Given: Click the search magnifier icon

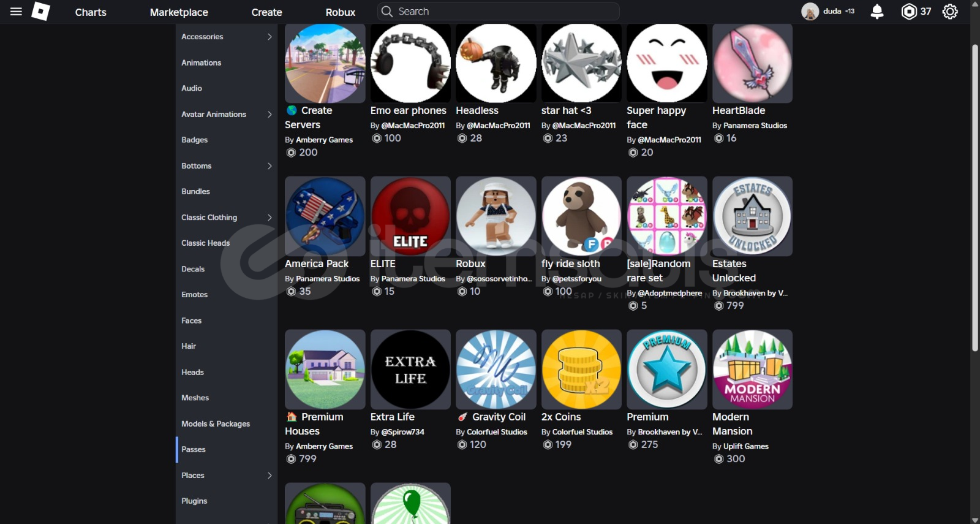Looking at the screenshot, I should 386,12.
